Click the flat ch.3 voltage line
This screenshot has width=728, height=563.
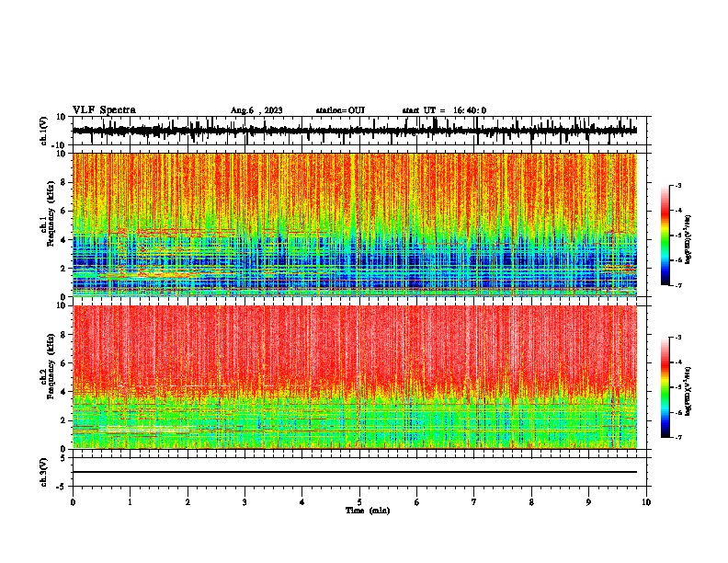pyautogui.click(x=355, y=472)
